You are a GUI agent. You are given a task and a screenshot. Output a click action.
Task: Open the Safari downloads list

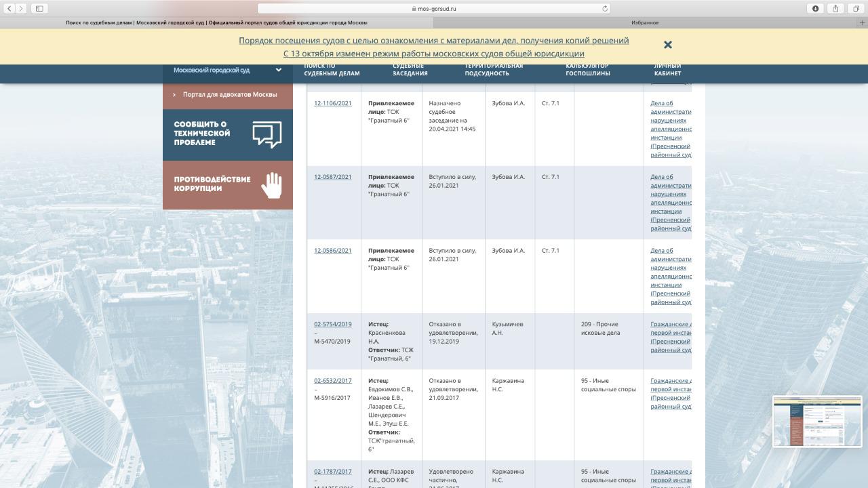point(815,9)
